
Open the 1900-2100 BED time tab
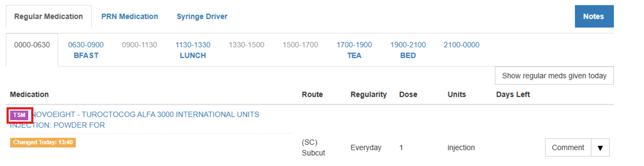[x=408, y=50]
